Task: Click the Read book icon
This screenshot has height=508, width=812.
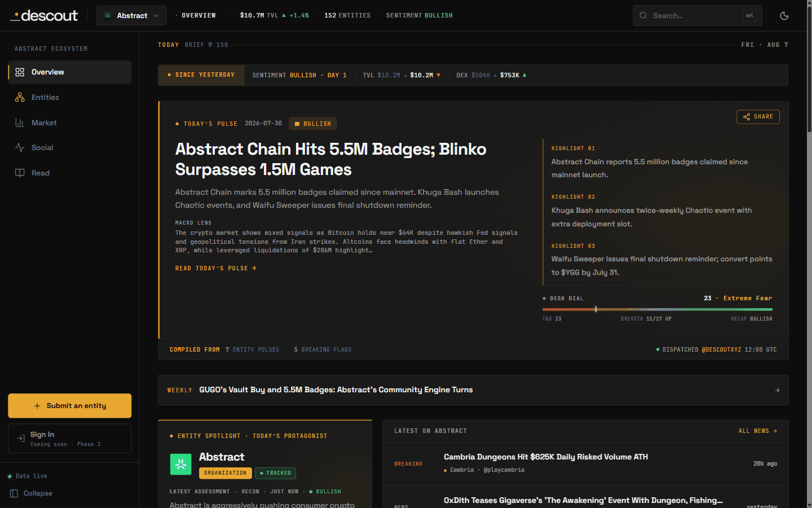Action: click(x=20, y=173)
